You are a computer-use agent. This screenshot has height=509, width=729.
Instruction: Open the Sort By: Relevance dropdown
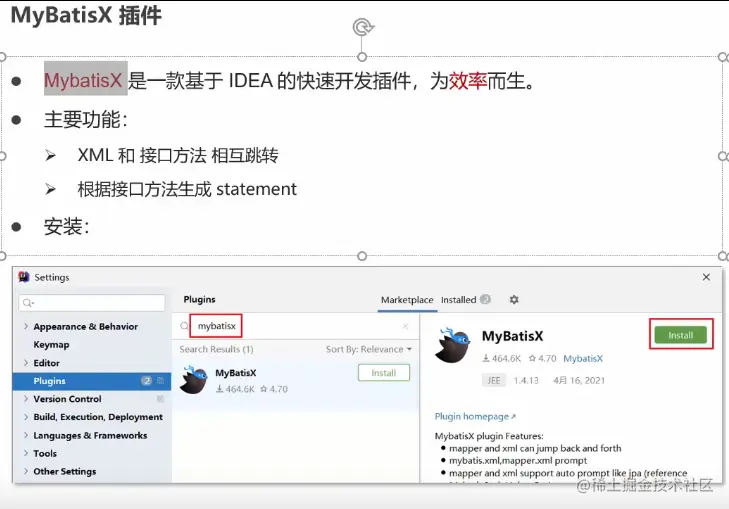click(x=369, y=349)
